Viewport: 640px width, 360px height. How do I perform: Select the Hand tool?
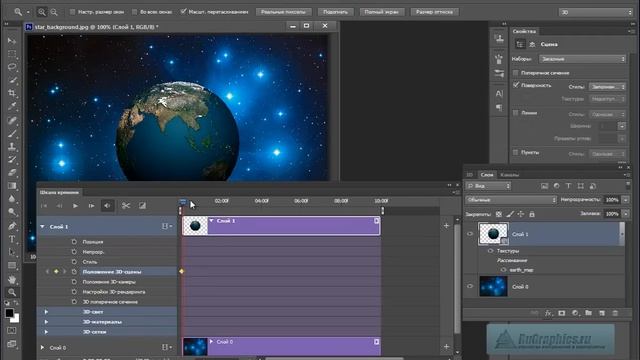point(12,279)
